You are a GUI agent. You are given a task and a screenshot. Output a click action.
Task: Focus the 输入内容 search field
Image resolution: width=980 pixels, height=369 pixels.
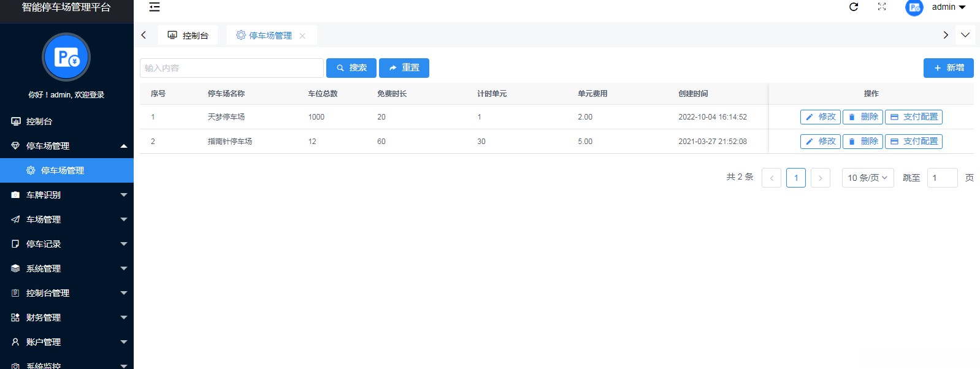232,68
